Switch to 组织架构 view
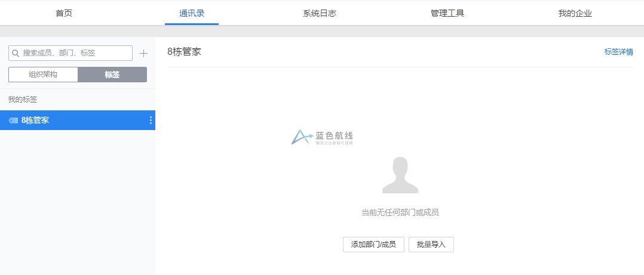644x275 pixels. point(43,75)
